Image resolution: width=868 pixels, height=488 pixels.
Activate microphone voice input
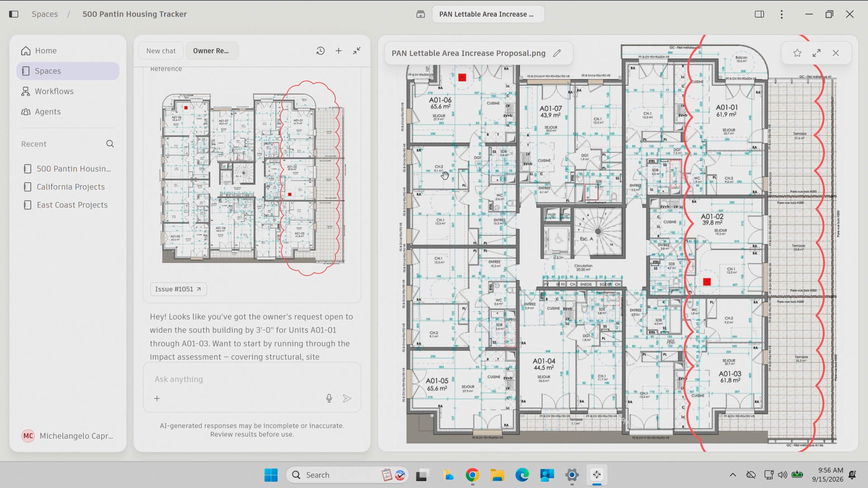[x=329, y=399]
